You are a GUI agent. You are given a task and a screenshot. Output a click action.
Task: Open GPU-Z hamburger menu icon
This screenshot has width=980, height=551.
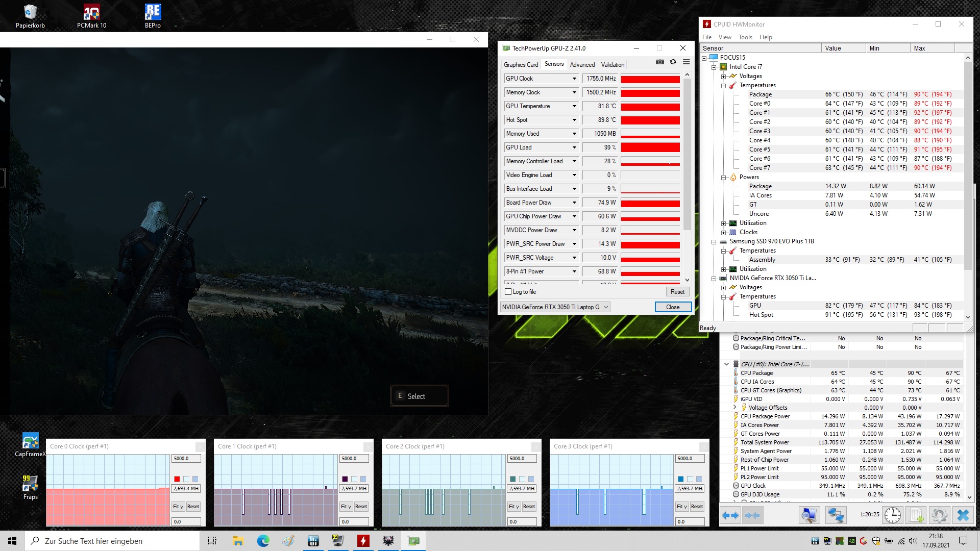(x=687, y=62)
